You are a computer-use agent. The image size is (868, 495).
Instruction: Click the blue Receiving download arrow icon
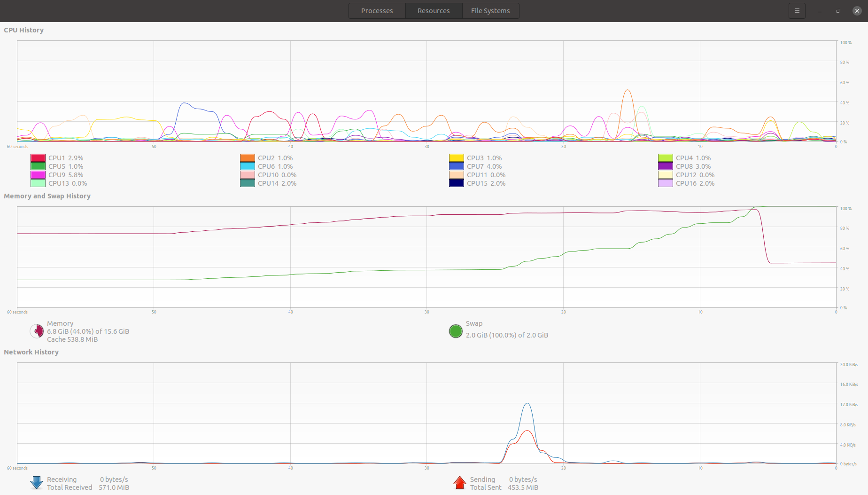[36, 483]
